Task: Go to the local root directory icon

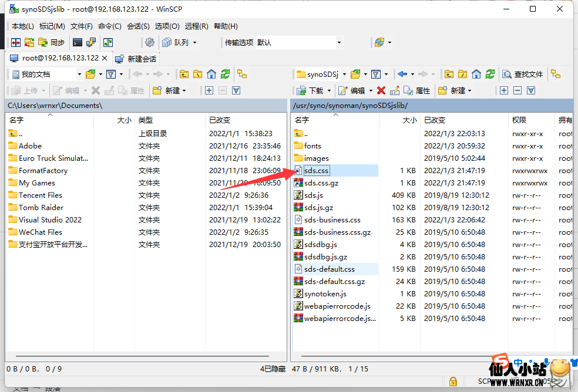Action: (x=197, y=75)
